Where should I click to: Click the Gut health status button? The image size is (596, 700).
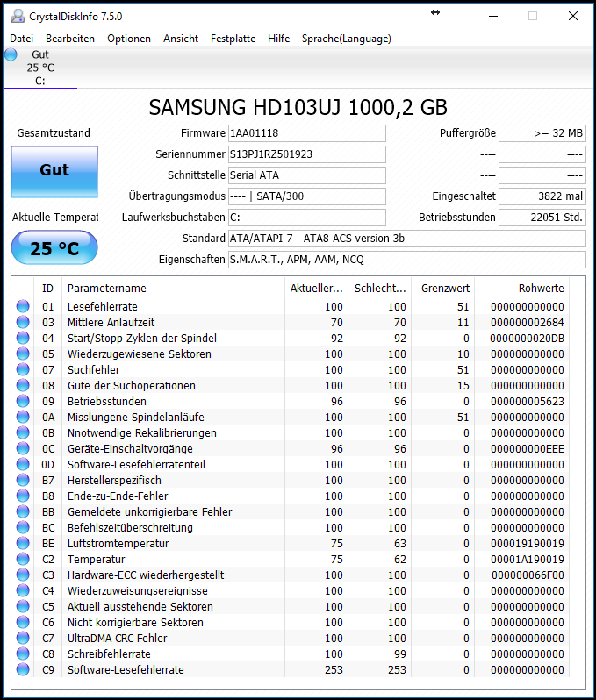tap(54, 171)
